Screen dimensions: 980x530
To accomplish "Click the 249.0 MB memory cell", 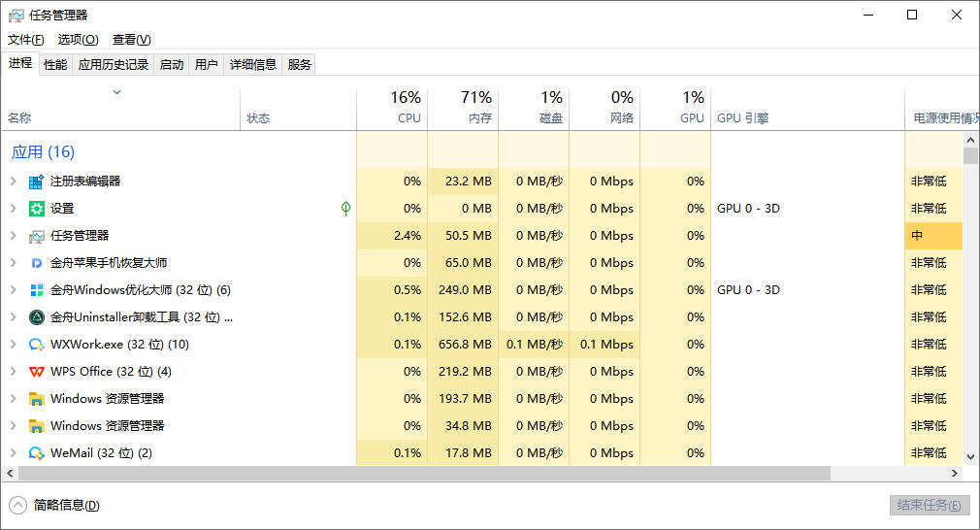I will point(463,290).
